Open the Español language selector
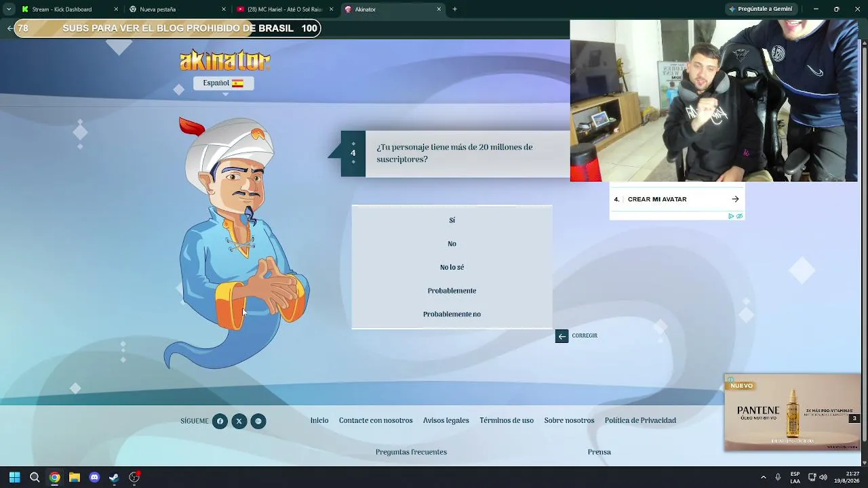Screen dimensions: 868x488 [223, 83]
